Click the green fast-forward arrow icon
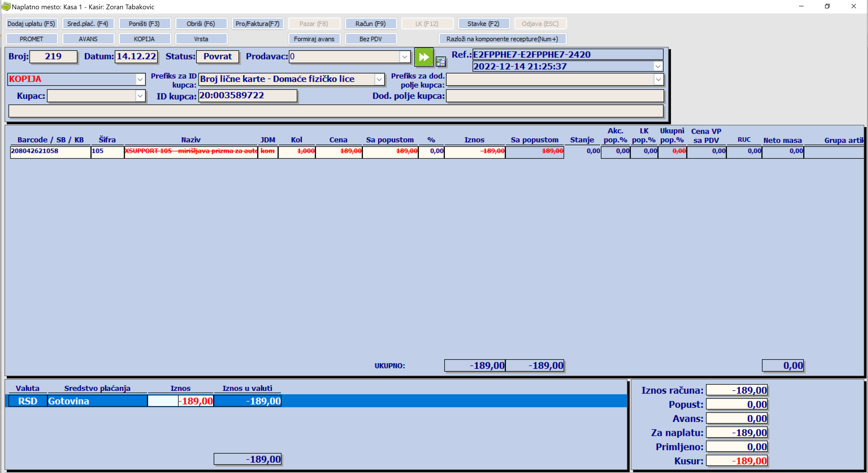Viewport: 868px width, 473px height. pos(423,57)
